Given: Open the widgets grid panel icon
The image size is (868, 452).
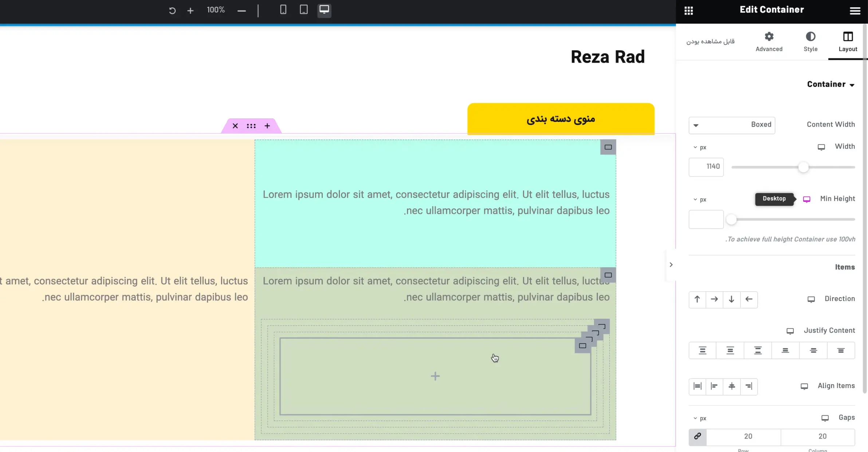Looking at the screenshot, I should tap(688, 11).
